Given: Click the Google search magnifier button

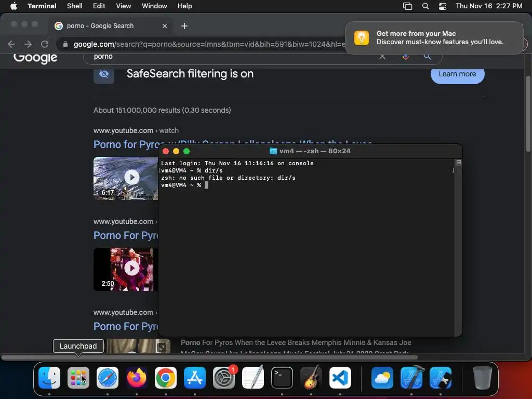Looking at the screenshot, I should point(427,56).
